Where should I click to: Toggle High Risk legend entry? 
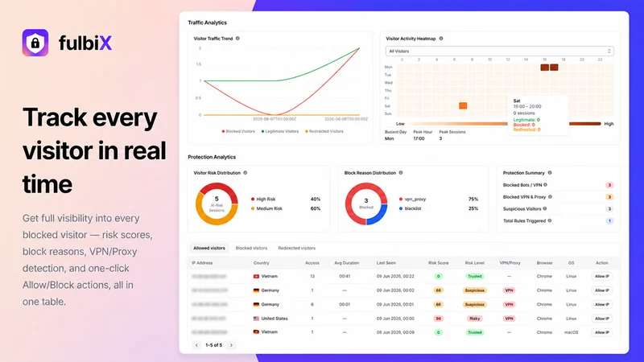click(263, 199)
